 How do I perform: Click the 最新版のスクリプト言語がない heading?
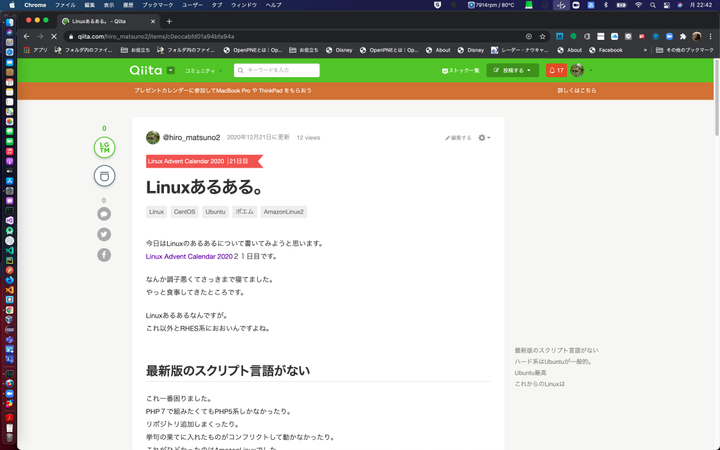(228, 371)
